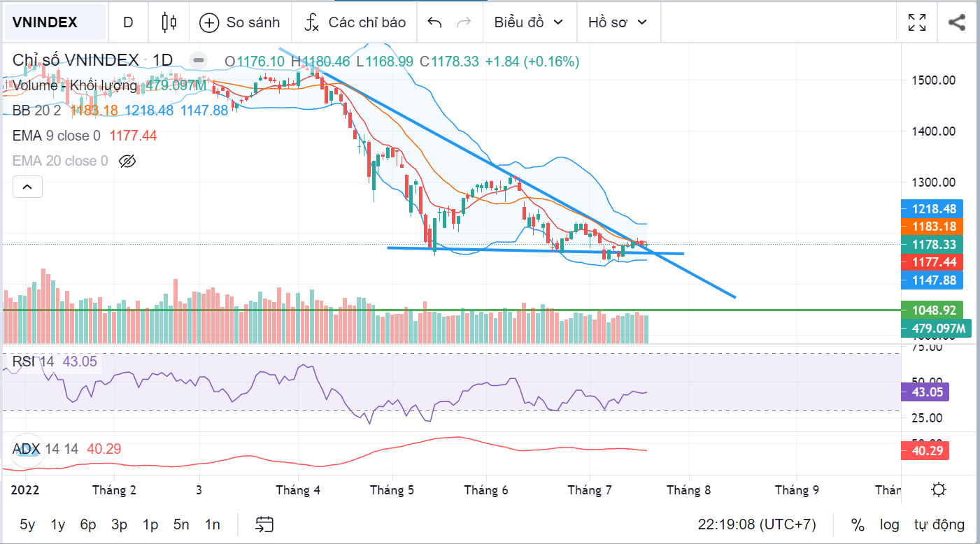
Task: Select the EMA 9 close 0 legend
Action: point(57,136)
